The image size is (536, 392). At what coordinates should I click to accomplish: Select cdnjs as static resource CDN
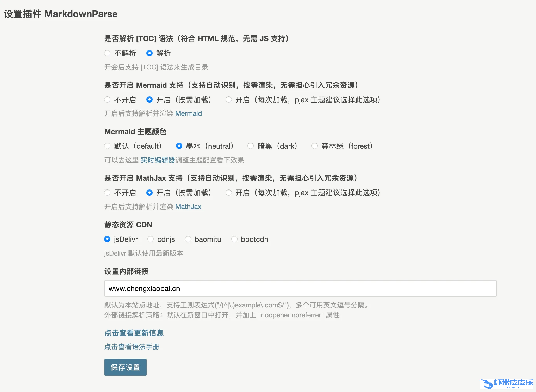[x=151, y=239]
